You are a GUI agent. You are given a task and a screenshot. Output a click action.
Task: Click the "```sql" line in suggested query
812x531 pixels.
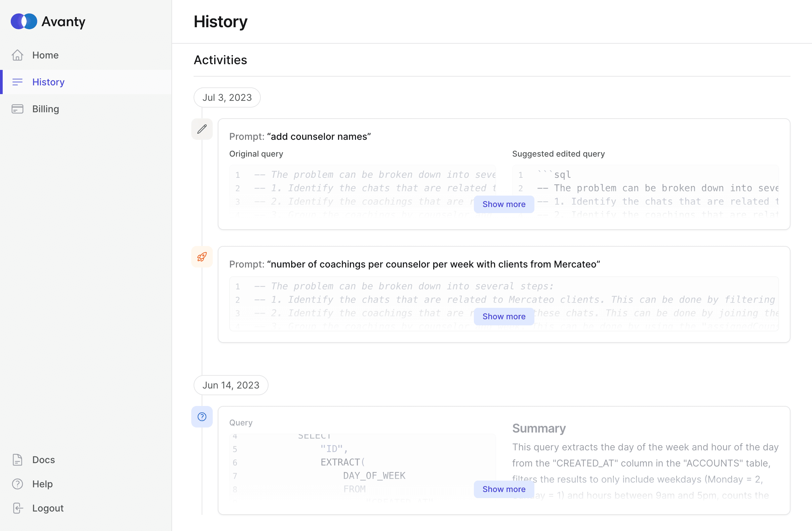[x=554, y=175]
